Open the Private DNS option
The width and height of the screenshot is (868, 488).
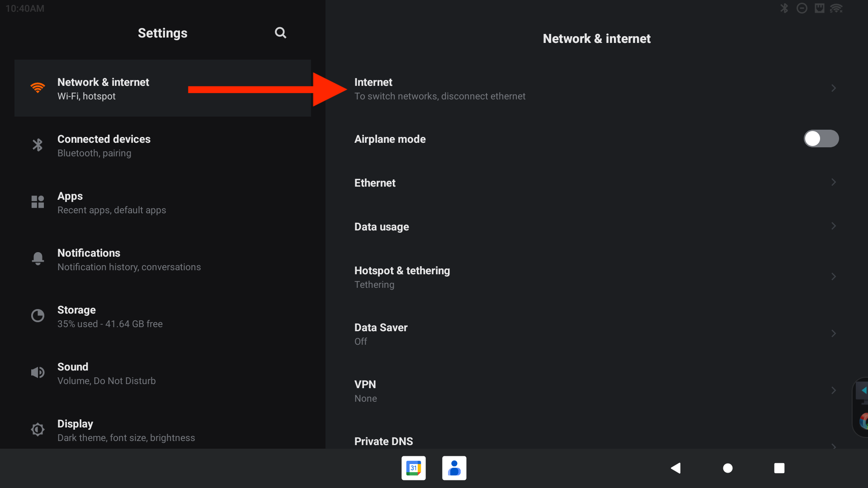(383, 441)
